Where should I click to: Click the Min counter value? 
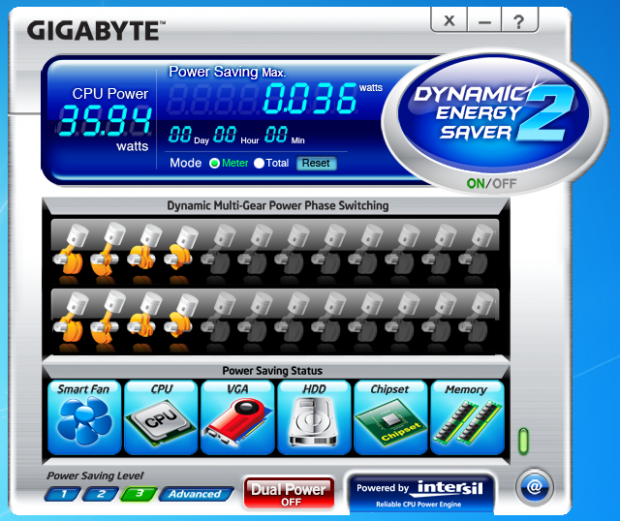click(276, 134)
